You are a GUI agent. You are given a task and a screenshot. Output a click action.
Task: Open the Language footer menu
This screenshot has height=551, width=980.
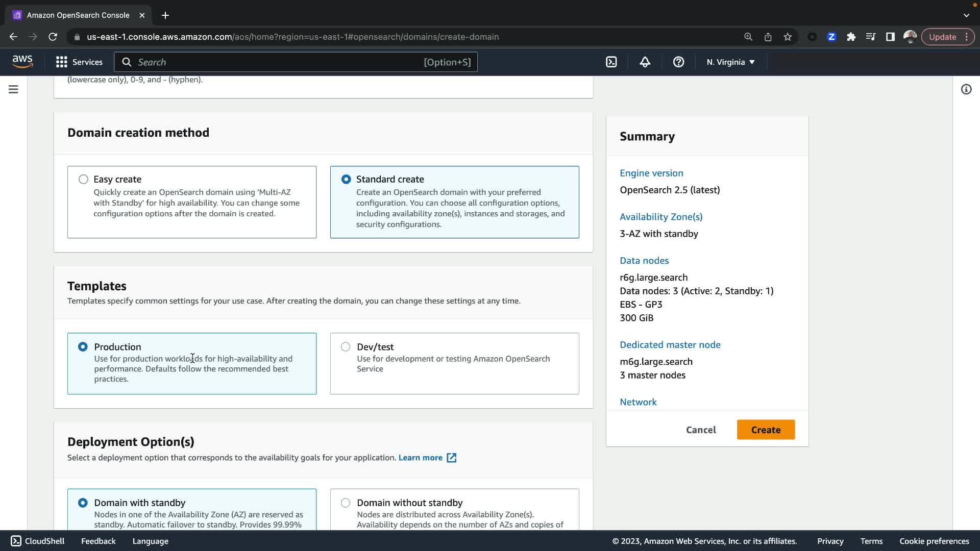(150, 541)
